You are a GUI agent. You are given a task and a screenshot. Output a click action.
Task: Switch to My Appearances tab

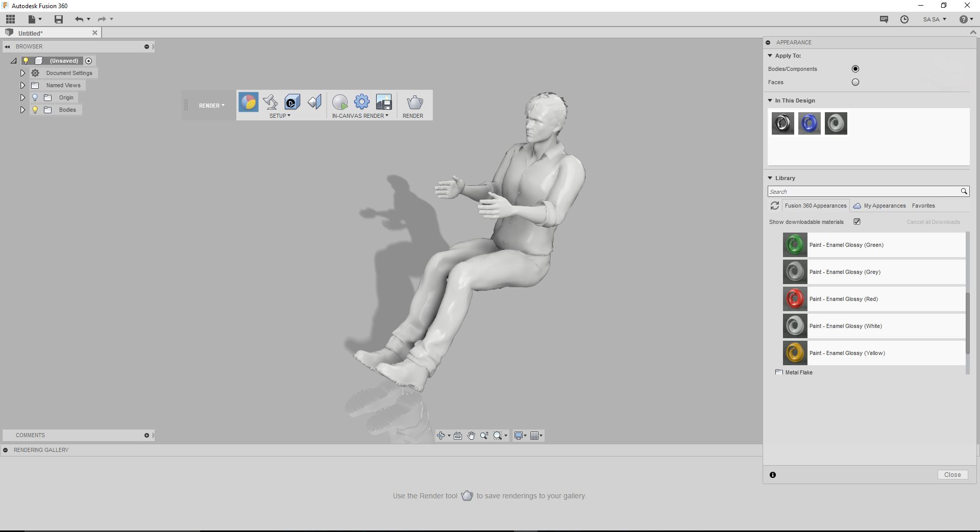[x=879, y=206]
